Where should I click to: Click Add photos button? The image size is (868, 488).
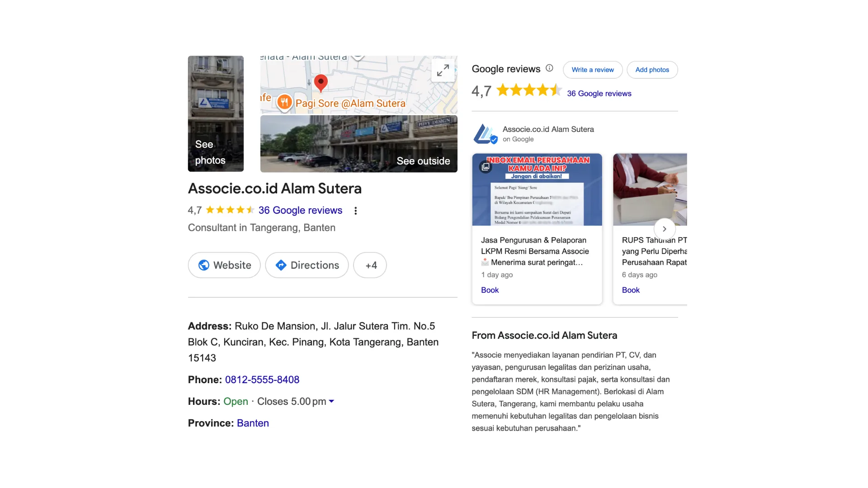coord(652,70)
